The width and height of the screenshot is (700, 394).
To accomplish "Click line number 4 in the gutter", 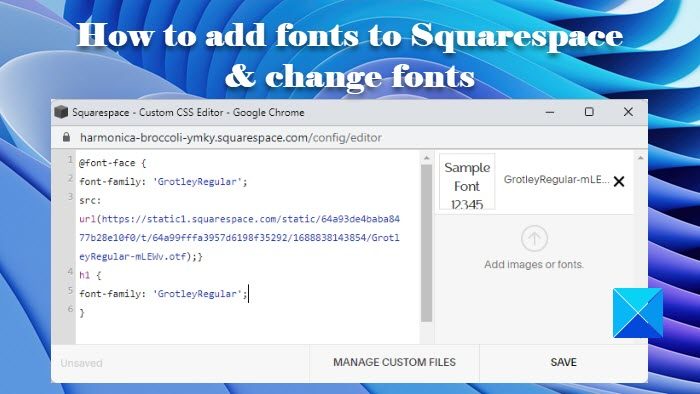I will tap(70, 272).
